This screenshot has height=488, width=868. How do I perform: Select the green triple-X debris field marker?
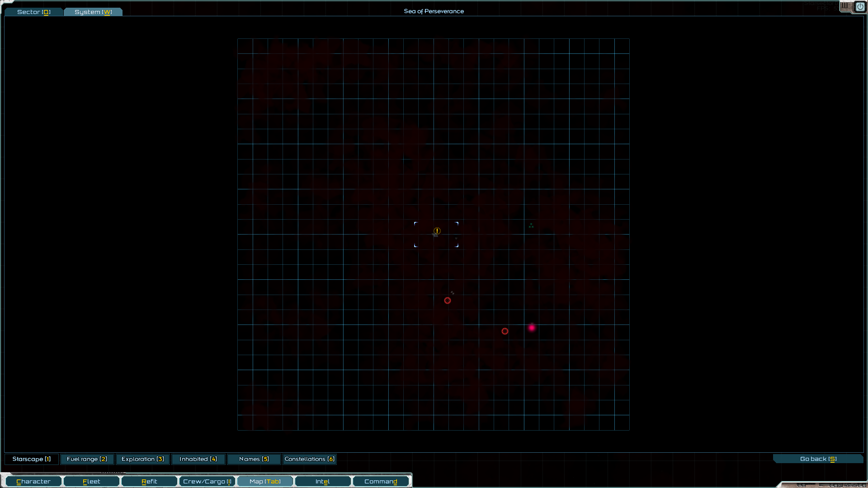[x=531, y=225]
